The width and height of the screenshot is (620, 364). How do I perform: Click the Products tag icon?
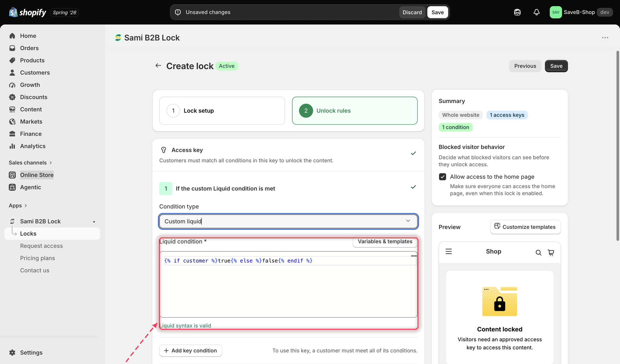click(x=12, y=60)
